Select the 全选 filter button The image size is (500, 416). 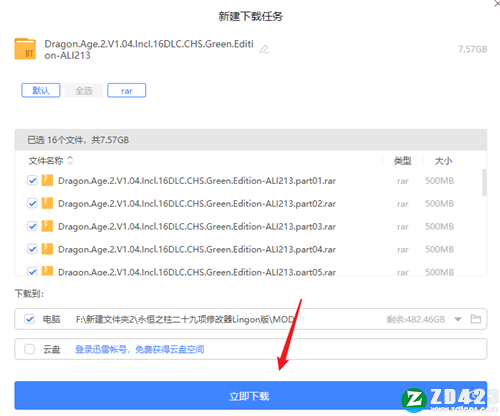[x=84, y=90]
